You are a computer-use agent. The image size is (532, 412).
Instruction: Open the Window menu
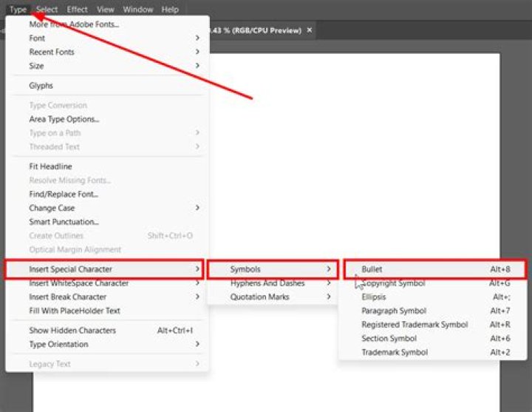pyautogui.click(x=137, y=10)
